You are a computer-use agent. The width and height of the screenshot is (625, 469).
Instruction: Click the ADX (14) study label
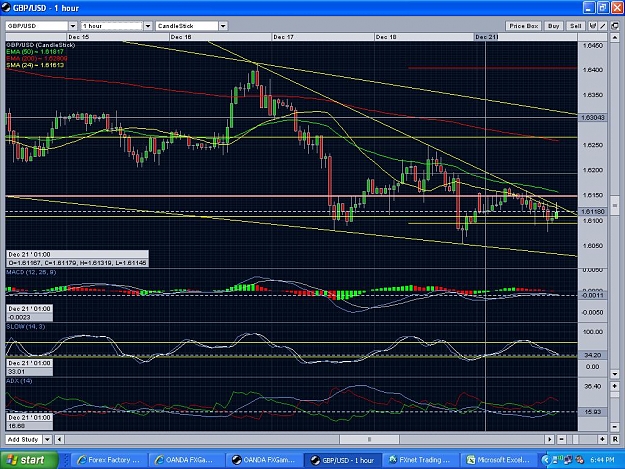tap(19, 381)
